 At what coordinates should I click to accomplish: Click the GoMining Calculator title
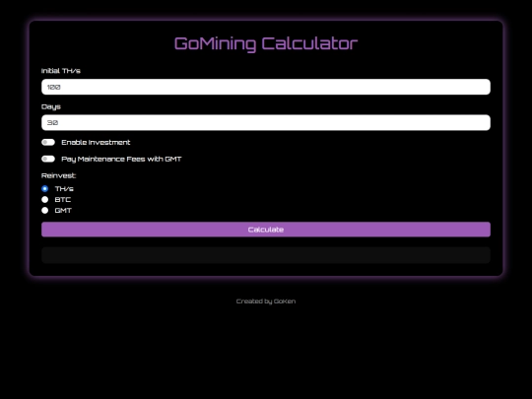(266, 43)
